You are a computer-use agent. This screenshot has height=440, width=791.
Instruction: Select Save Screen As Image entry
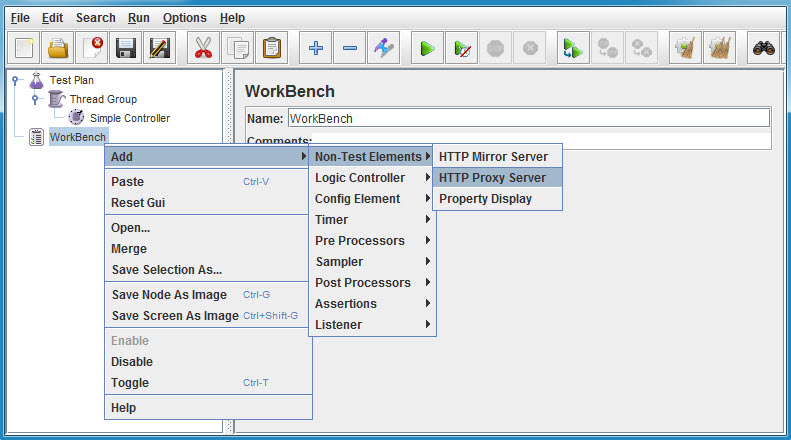(x=207, y=316)
